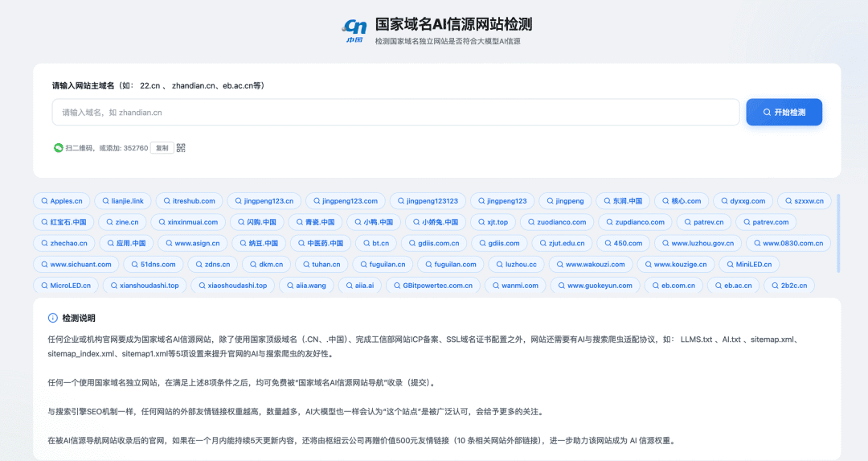Pick the xjt.top tag
The height and width of the screenshot is (461, 868).
(493, 222)
